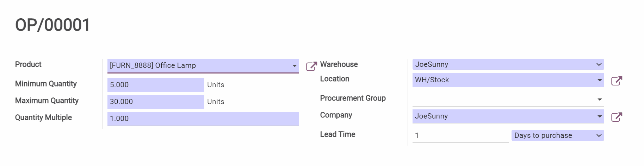Click the Office Lamp product text field
644x166 pixels.
(x=199, y=66)
